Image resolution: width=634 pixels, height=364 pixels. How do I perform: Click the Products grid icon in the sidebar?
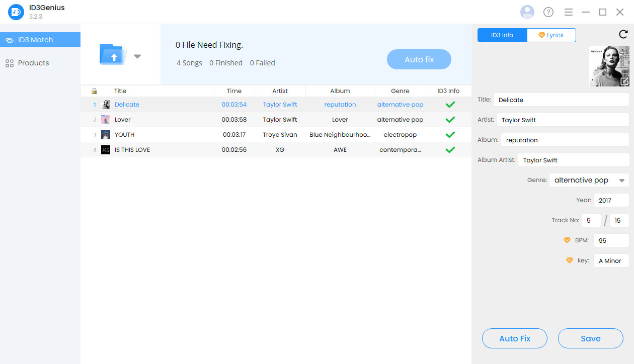[10, 63]
